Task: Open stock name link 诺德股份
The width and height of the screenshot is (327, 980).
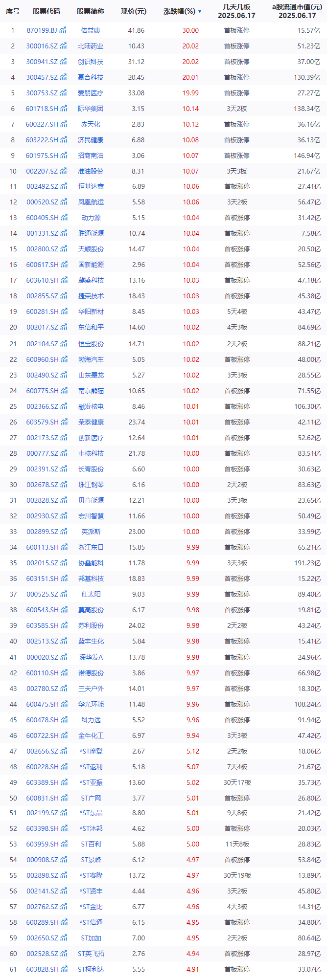Action: point(91,673)
